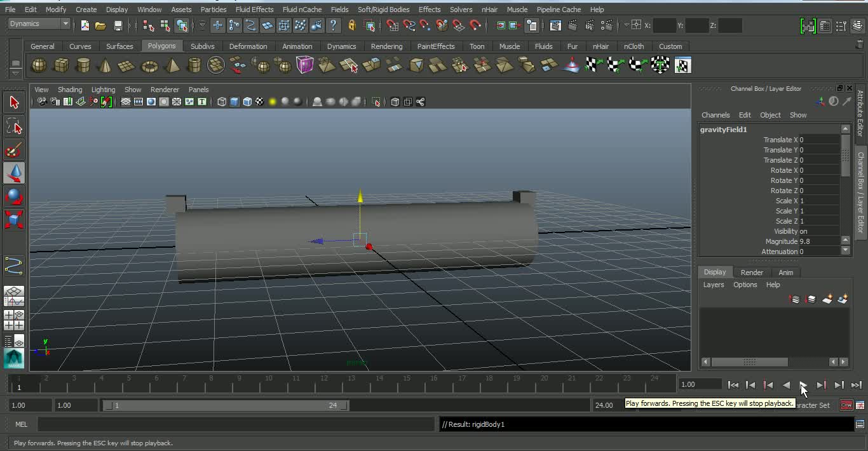Click the new scene icon
The image size is (868, 451).
pos(85,25)
